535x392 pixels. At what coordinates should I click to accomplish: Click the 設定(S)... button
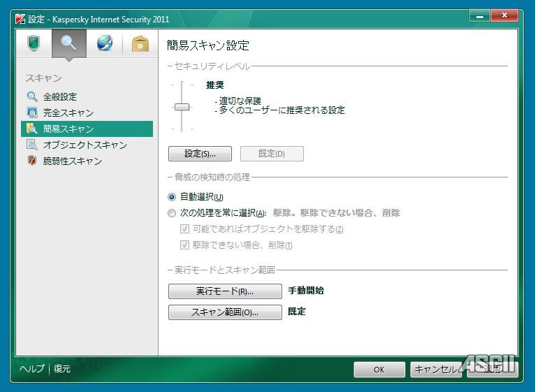[200, 154]
